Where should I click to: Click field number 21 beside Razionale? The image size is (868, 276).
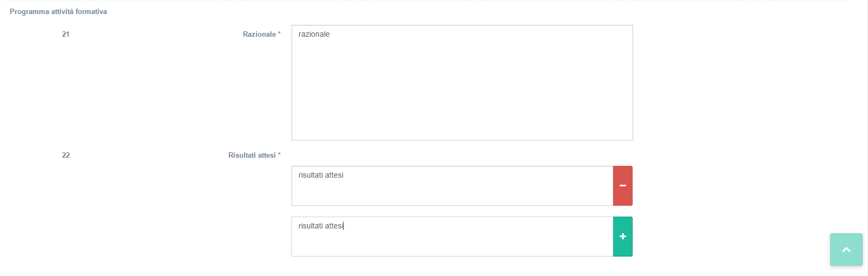[x=66, y=34]
